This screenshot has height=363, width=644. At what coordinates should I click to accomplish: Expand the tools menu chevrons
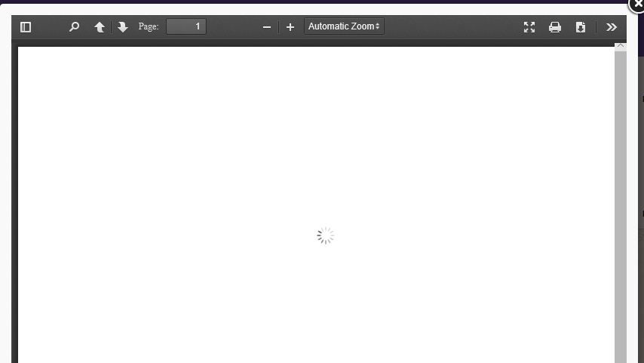point(612,27)
